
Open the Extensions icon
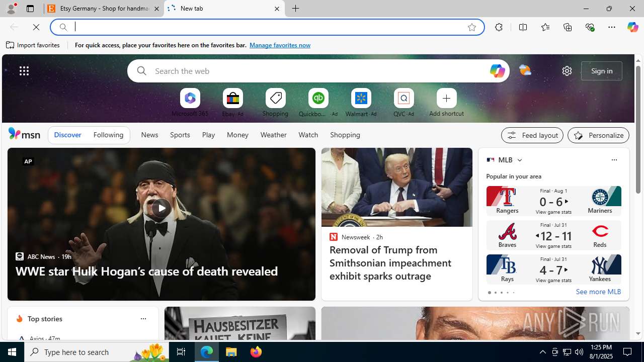click(x=499, y=27)
